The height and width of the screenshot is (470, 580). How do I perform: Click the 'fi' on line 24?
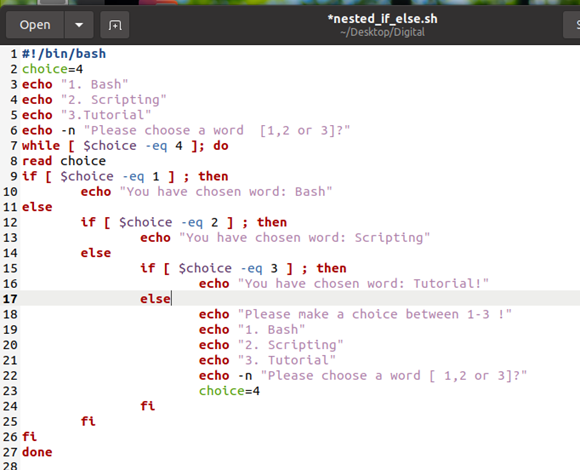[x=148, y=406]
